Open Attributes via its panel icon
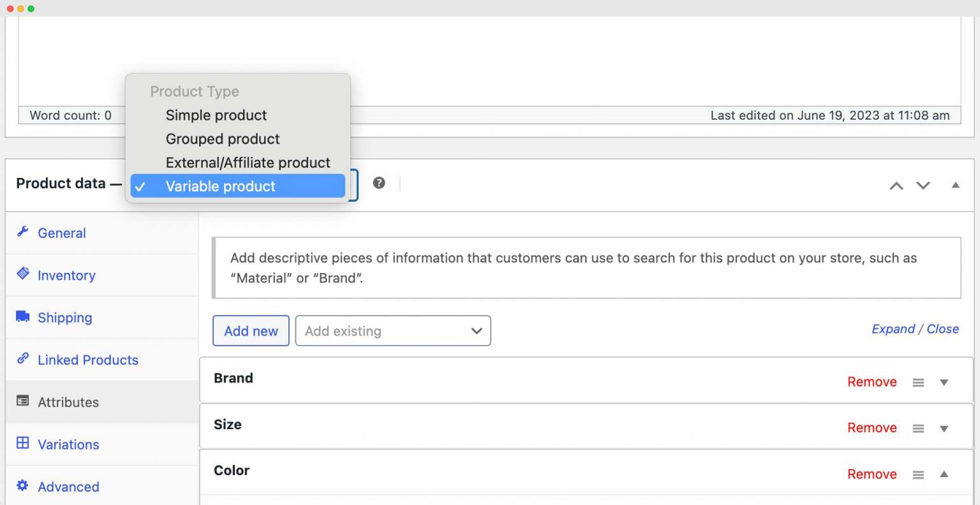The height and width of the screenshot is (505, 980). point(23,401)
